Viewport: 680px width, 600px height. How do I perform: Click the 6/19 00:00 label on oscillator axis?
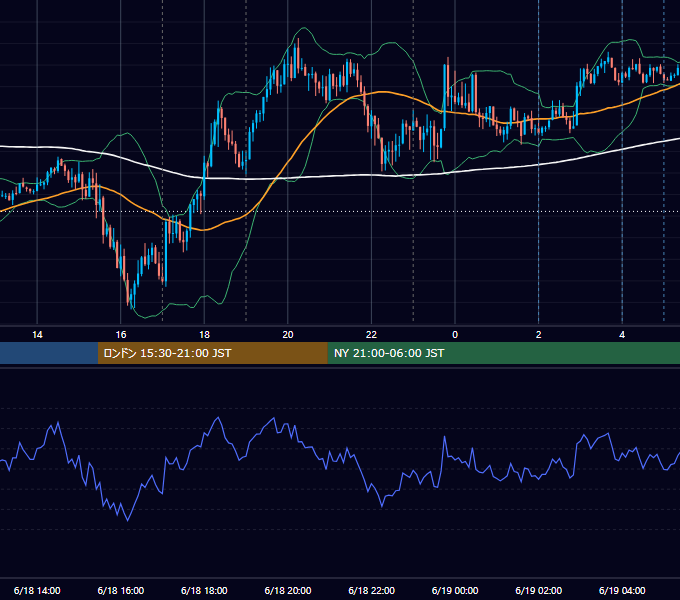(455, 590)
